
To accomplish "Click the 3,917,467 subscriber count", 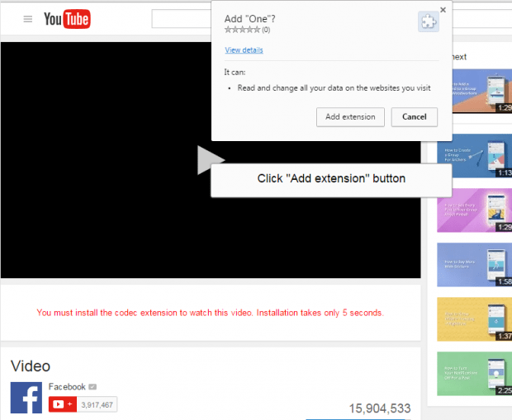I will (x=97, y=404).
